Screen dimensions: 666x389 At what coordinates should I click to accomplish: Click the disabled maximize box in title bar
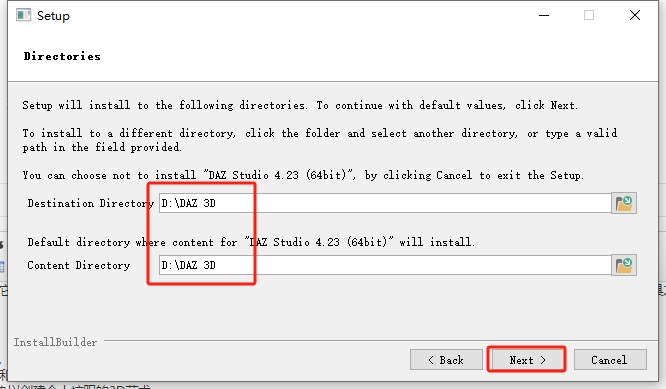(x=589, y=16)
